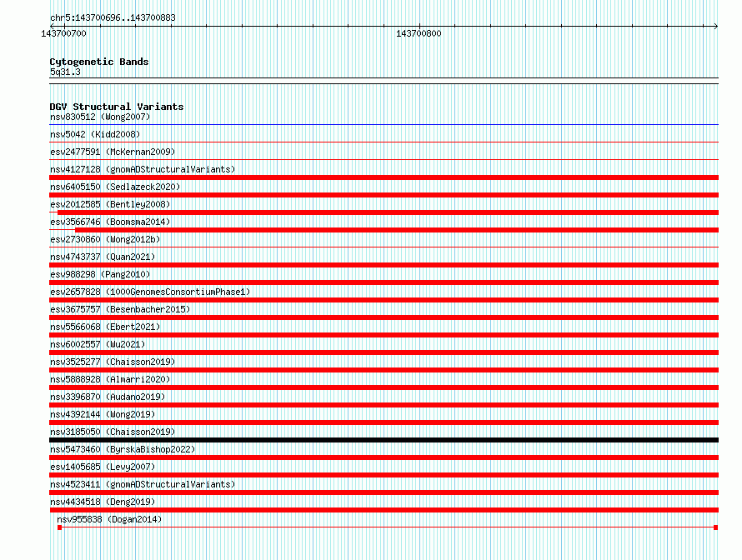Click the nsv830512 (Wong2007) variant label
742x560 pixels.
click(x=100, y=117)
